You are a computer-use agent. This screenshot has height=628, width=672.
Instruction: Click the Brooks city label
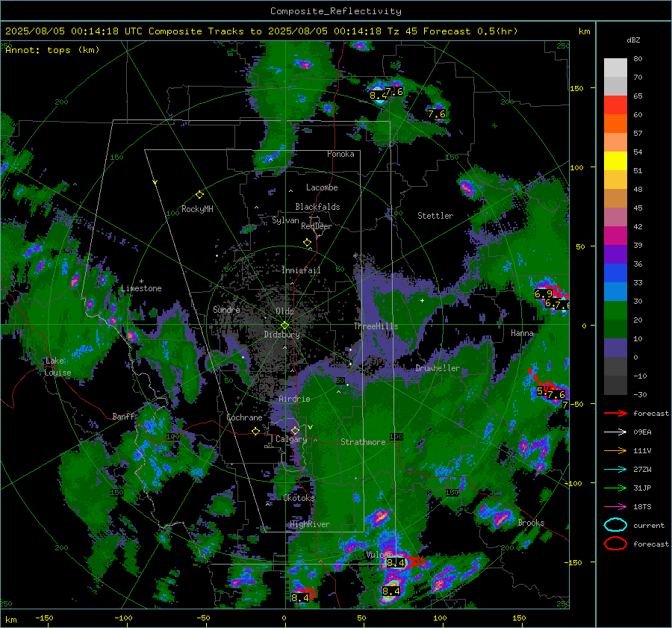(x=531, y=523)
